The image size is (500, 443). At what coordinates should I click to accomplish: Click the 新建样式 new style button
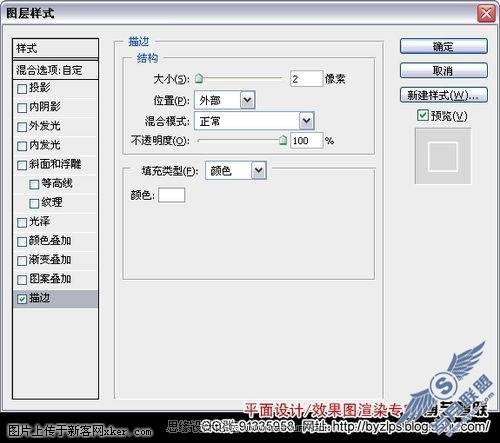pyautogui.click(x=444, y=95)
